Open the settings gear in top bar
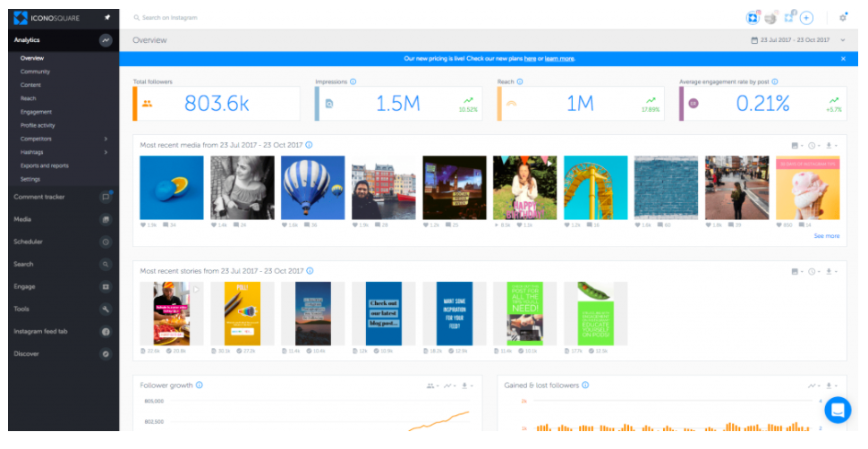The height and width of the screenshot is (449, 868). tap(843, 17)
